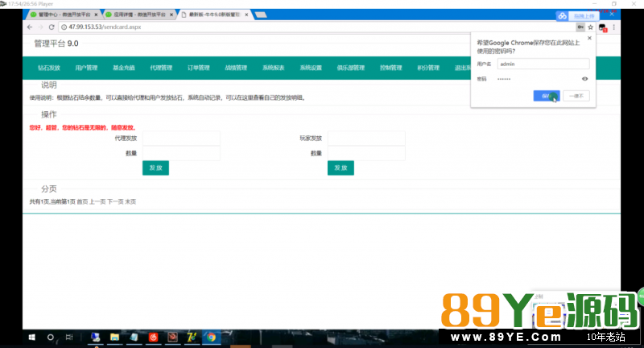Close the first 管理中心 tab
Viewport: 644px width, 348px height.
pos(96,14)
